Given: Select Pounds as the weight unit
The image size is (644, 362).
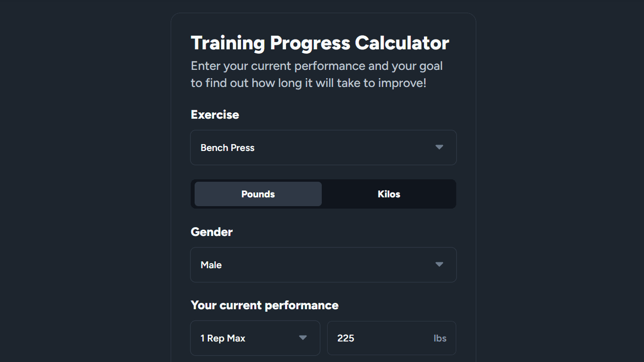Looking at the screenshot, I should coord(258,194).
